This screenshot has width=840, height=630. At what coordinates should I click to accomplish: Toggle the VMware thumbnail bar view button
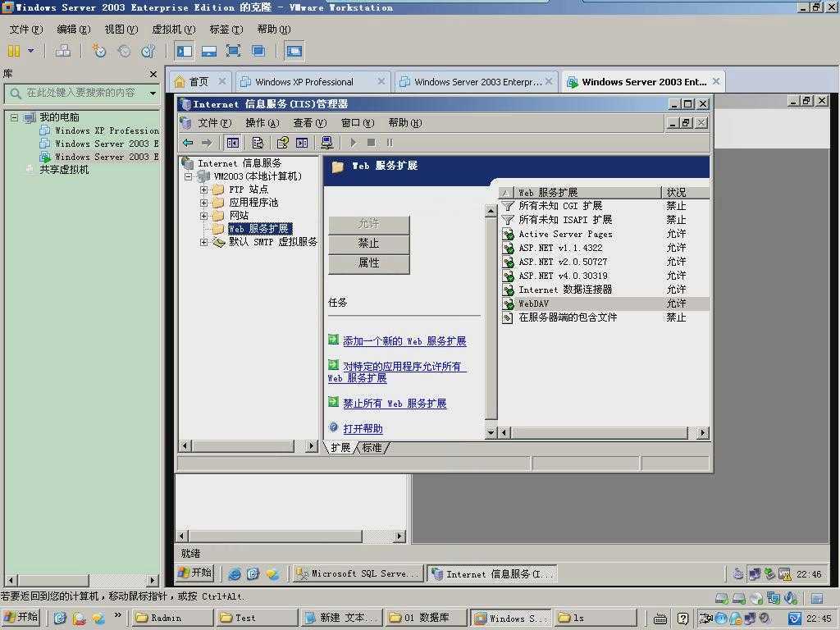click(209, 51)
